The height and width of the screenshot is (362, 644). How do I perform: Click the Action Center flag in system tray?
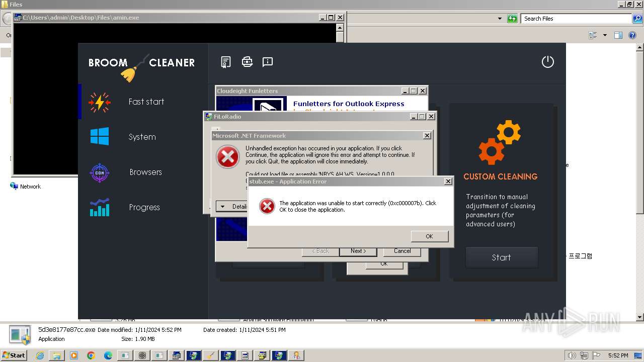[597, 355]
